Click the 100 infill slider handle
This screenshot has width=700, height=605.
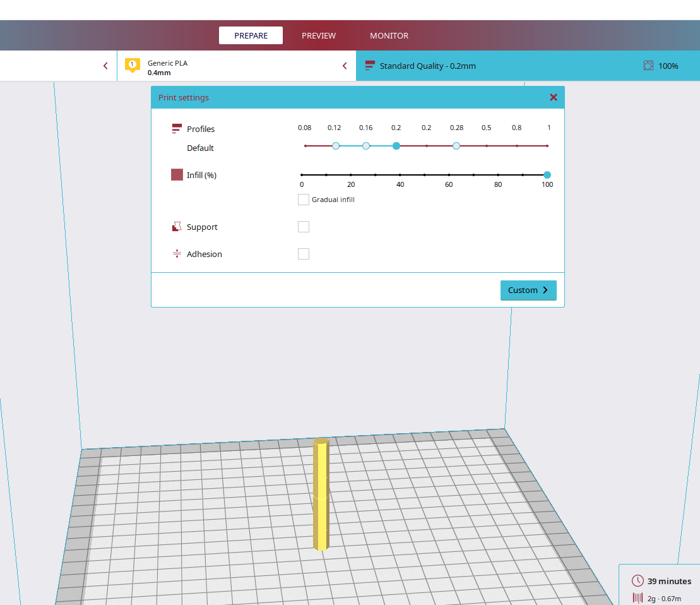coord(547,175)
